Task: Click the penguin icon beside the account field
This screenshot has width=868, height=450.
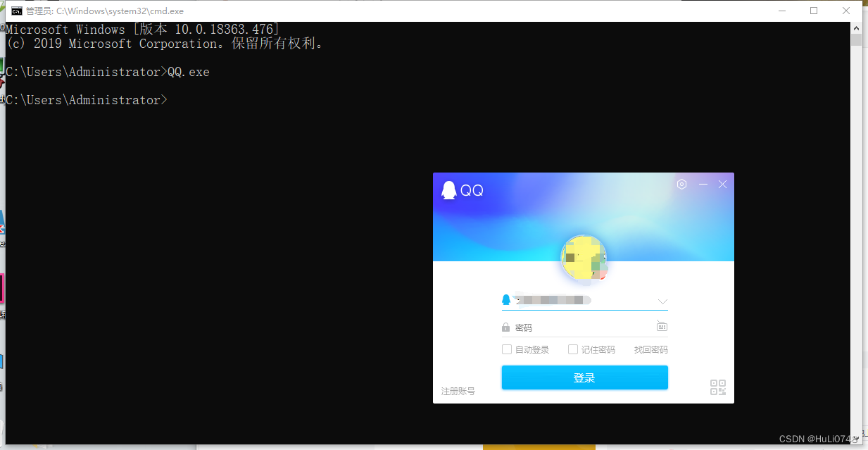Action: (x=505, y=299)
